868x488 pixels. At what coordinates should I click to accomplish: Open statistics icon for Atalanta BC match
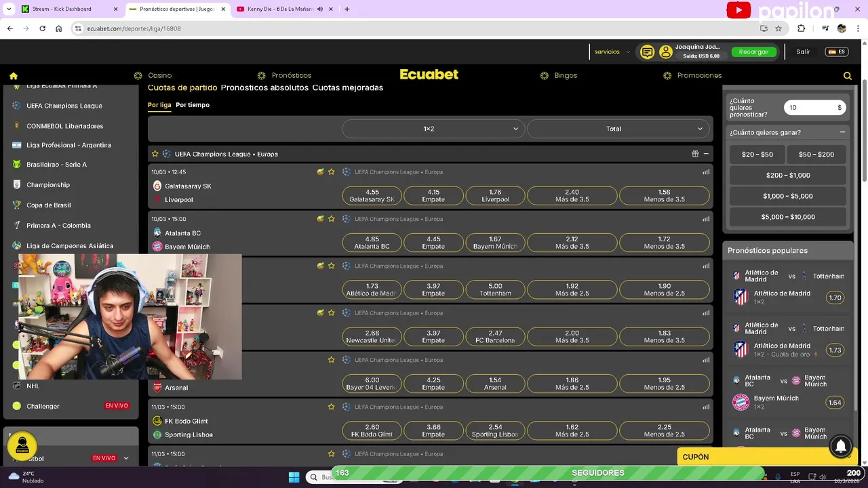(706, 219)
